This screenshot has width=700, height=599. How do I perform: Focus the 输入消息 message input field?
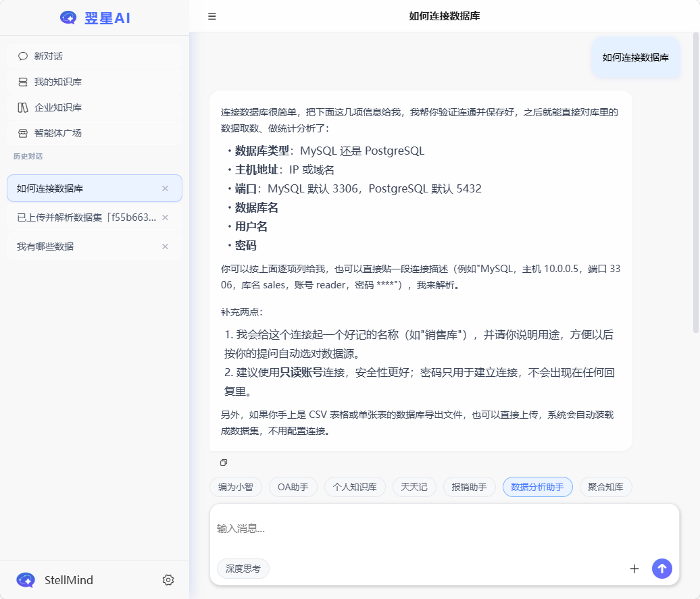click(x=444, y=529)
